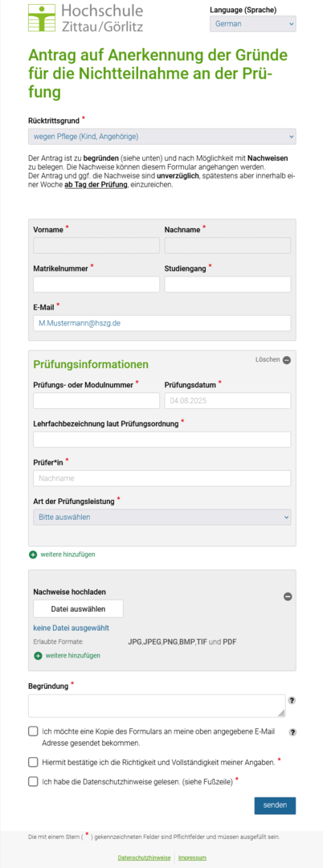Remove upload row with the minus icon
The height and width of the screenshot is (868, 323).
click(x=288, y=596)
